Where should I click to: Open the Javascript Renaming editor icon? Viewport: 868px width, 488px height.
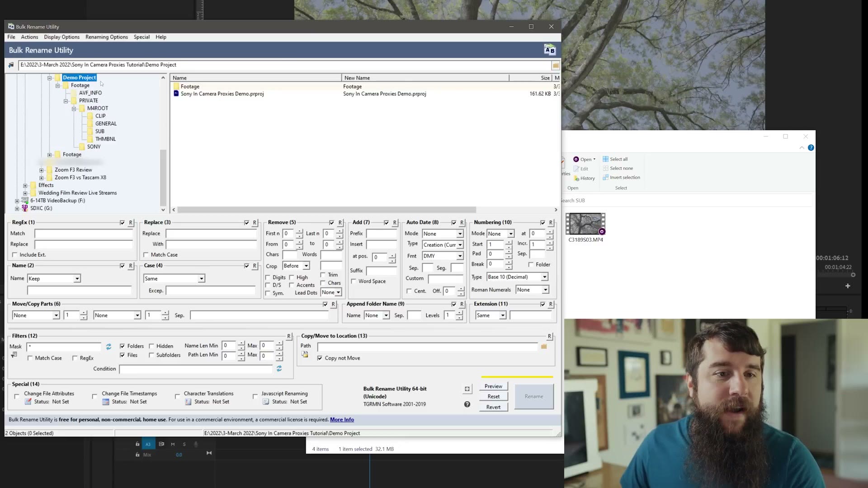click(x=266, y=402)
